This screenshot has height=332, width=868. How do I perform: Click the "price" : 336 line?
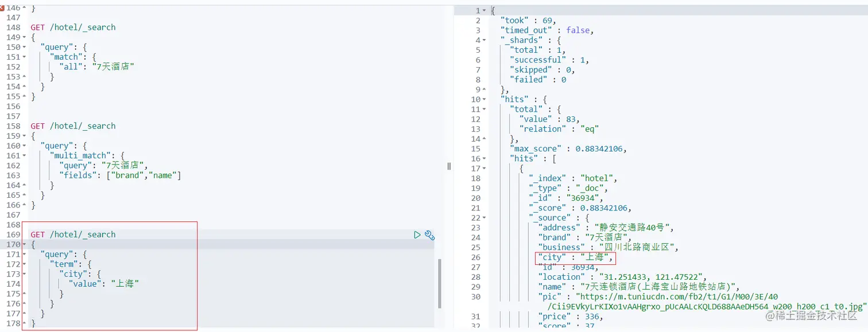coord(571,317)
